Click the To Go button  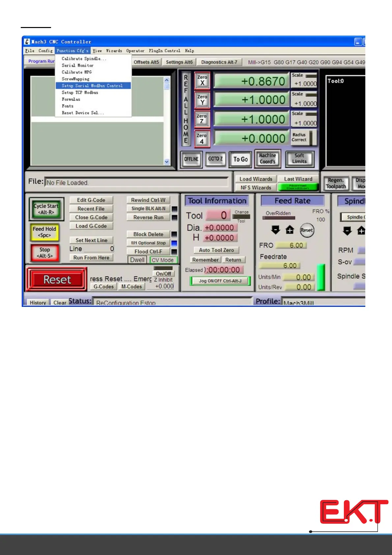click(240, 160)
